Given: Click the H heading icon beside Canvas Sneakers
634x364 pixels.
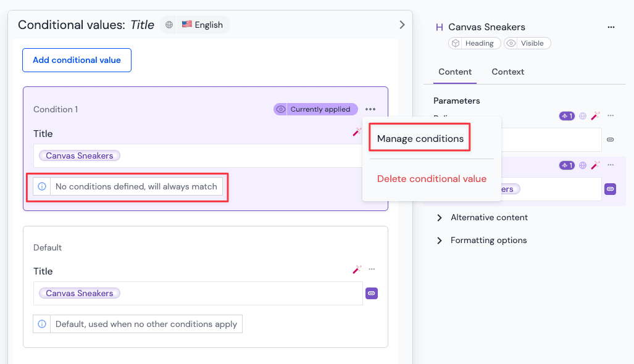Looking at the screenshot, I should 439,27.
